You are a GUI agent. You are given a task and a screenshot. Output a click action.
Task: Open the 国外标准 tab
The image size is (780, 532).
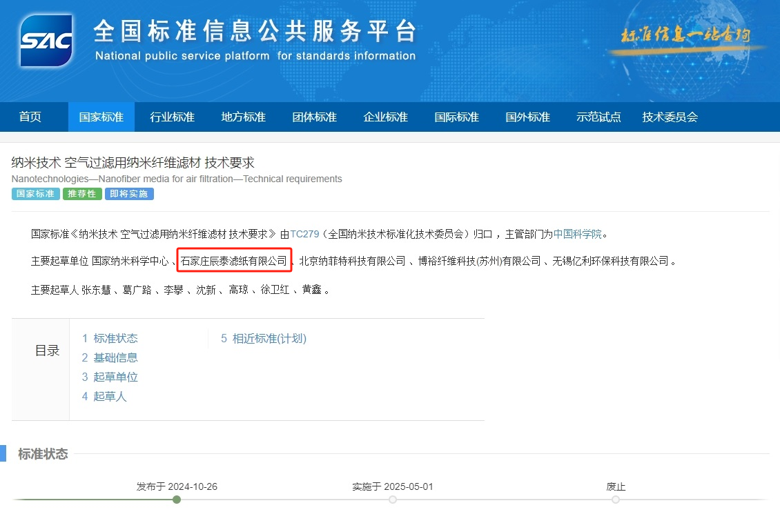(528, 117)
